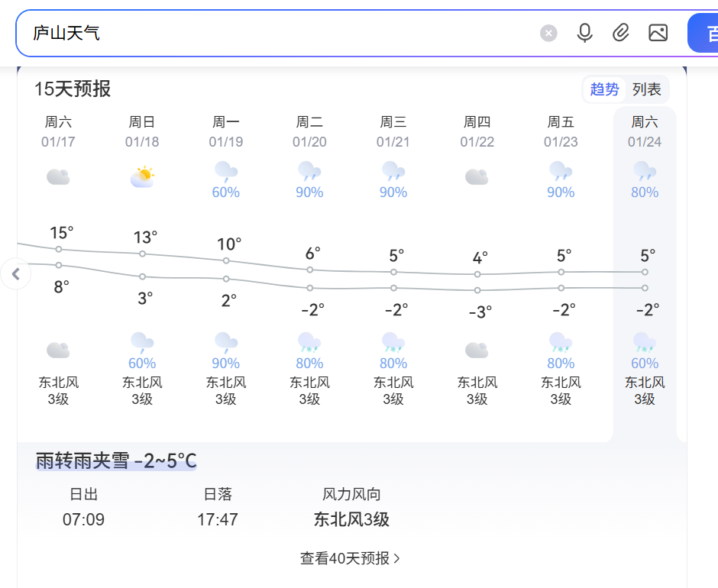718x588 pixels.
Task: Clear the search box text
Action: coord(548,33)
